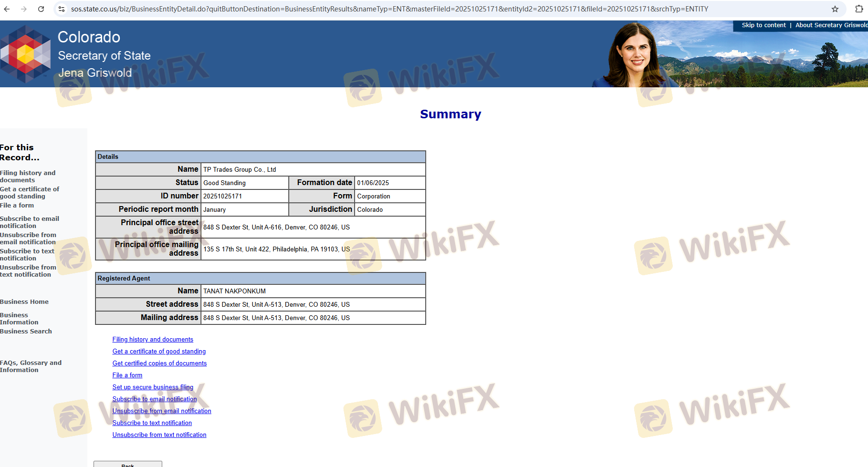The image size is (868, 467).
Task: Open the extensions puzzle icon
Action: click(859, 9)
